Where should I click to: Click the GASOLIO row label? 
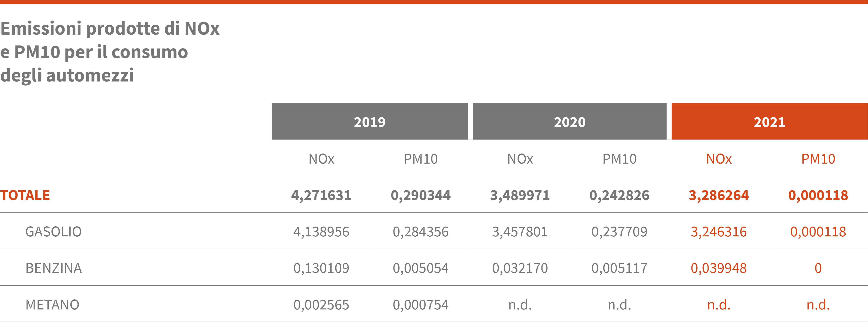click(53, 232)
